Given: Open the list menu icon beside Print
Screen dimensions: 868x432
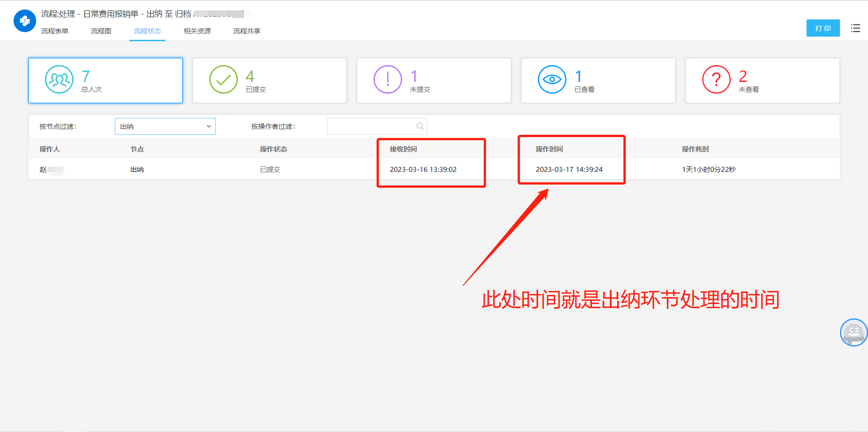Looking at the screenshot, I should [x=855, y=28].
